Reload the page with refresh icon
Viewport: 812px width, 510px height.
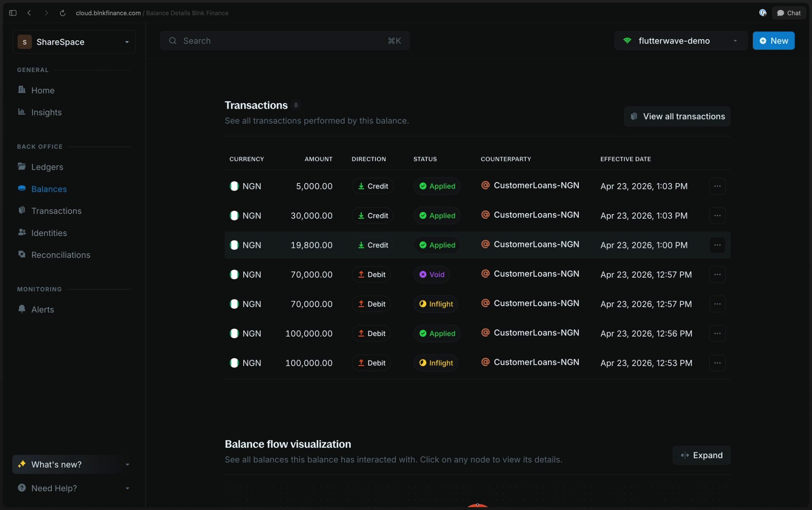point(63,13)
